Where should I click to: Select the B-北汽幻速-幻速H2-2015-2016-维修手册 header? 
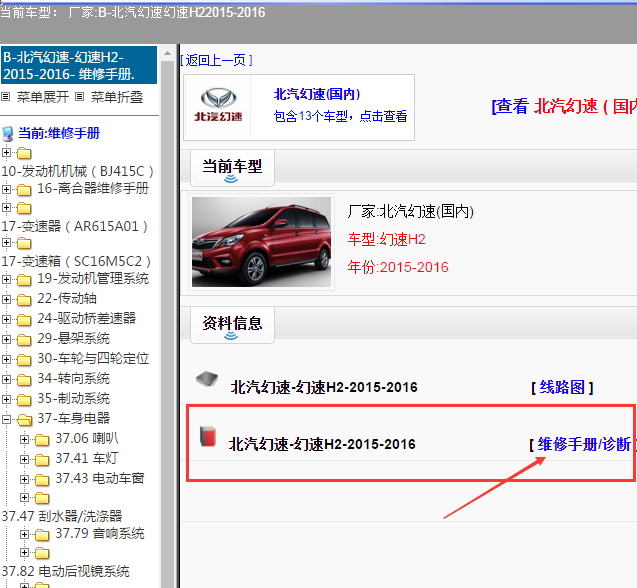click(x=79, y=65)
